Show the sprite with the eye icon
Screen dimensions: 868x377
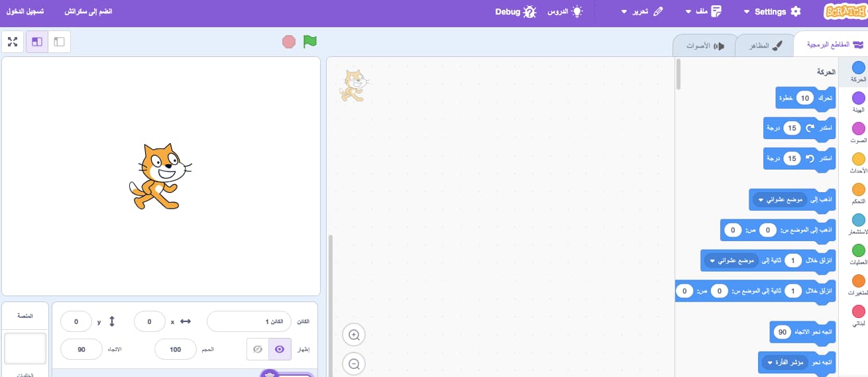coord(279,349)
